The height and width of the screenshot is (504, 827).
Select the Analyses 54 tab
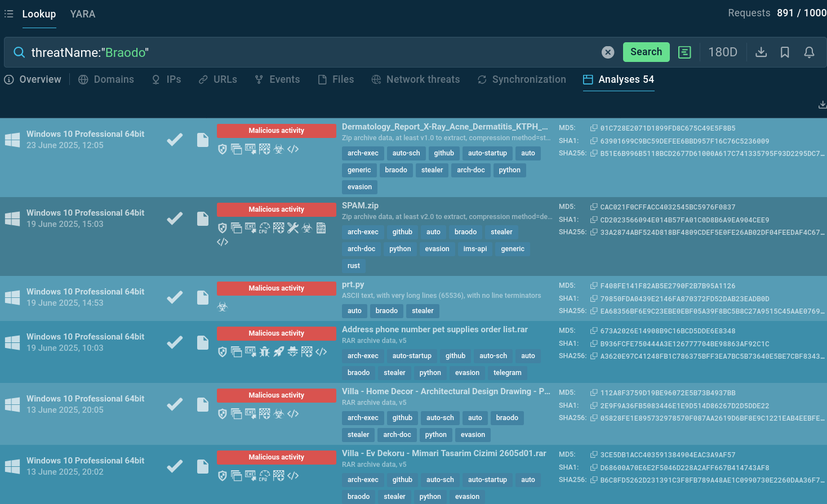(x=619, y=79)
